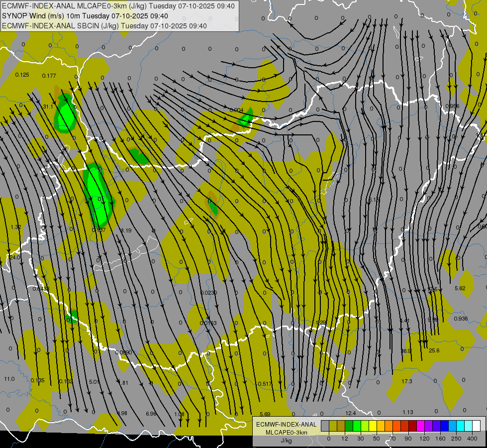Viewport: 487px width, 448px height.
Task: Click the 1.13 map value
Action: tap(408, 412)
